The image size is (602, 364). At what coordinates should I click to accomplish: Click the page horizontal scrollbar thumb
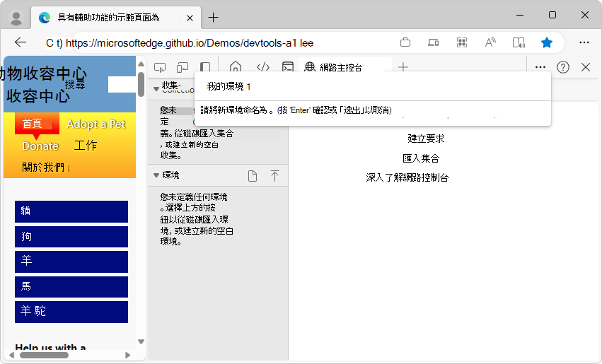click(x=44, y=356)
